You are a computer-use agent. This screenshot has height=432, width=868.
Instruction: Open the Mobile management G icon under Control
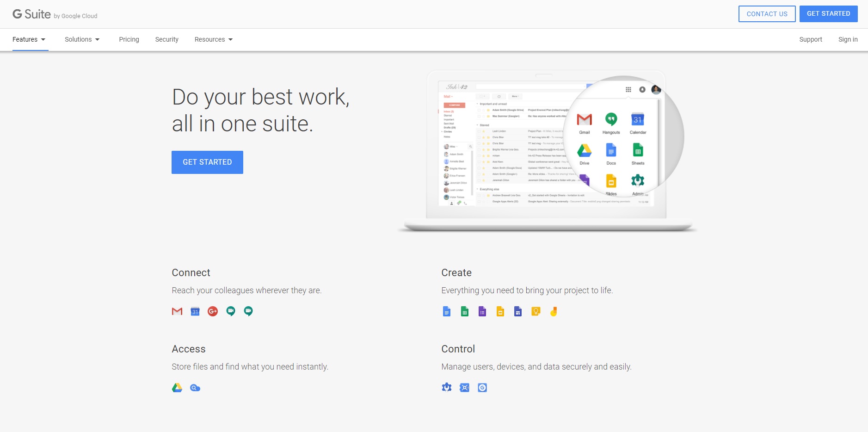pyautogui.click(x=482, y=388)
